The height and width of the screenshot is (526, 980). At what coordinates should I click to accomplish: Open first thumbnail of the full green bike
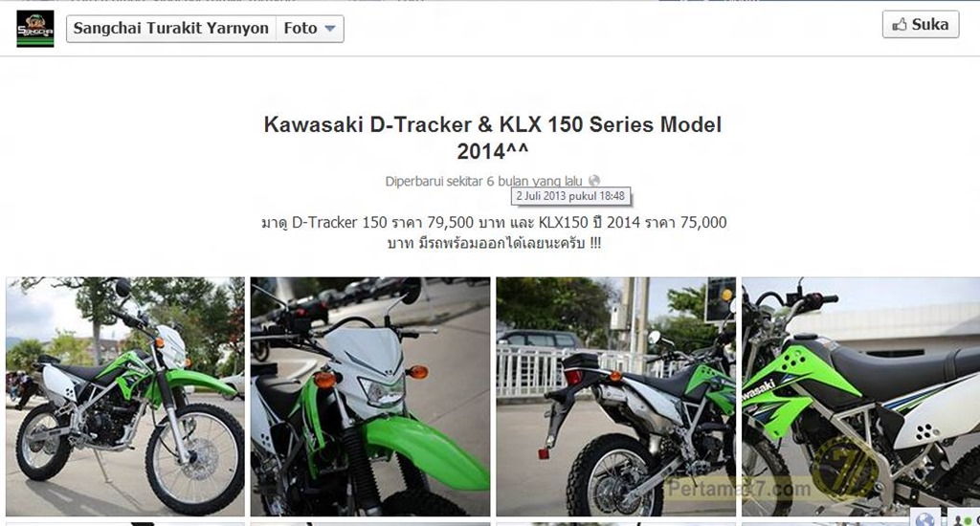click(x=125, y=397)
